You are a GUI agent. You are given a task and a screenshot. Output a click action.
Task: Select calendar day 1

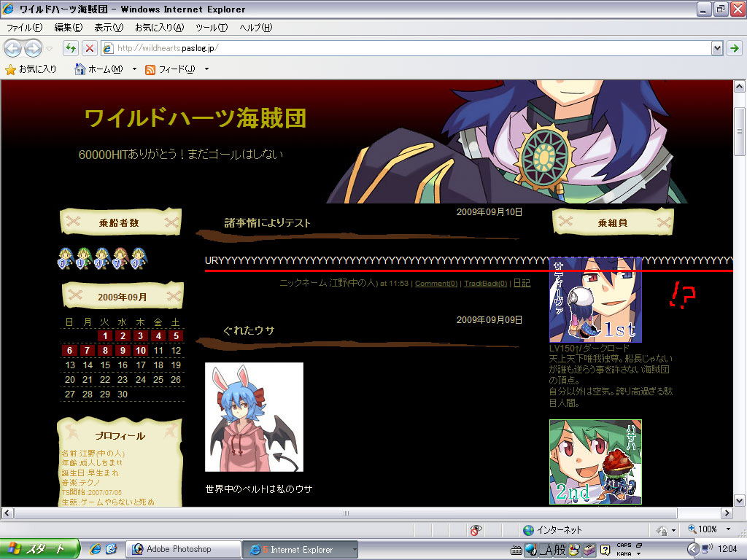point(105,335)
